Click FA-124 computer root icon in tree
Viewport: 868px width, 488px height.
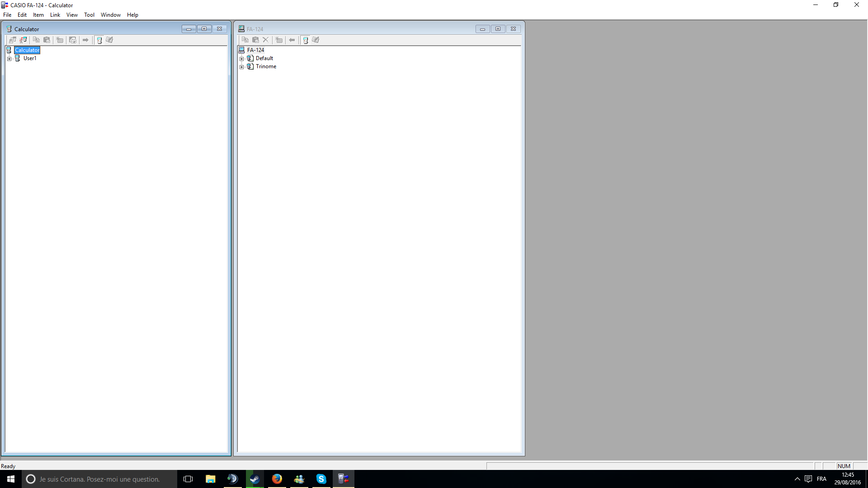[x=242, y=50]
